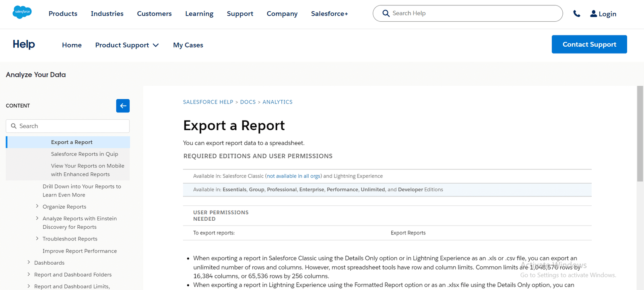The image size is (644, 290).
Task: Go to the Help Home tab
Action: (72, 45)
